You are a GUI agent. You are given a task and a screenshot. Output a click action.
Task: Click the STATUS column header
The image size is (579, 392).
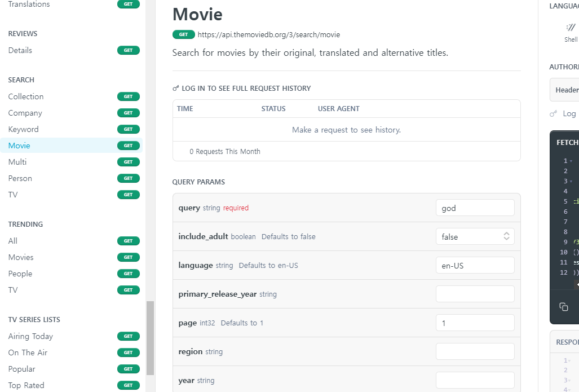[x=273, y=109]
